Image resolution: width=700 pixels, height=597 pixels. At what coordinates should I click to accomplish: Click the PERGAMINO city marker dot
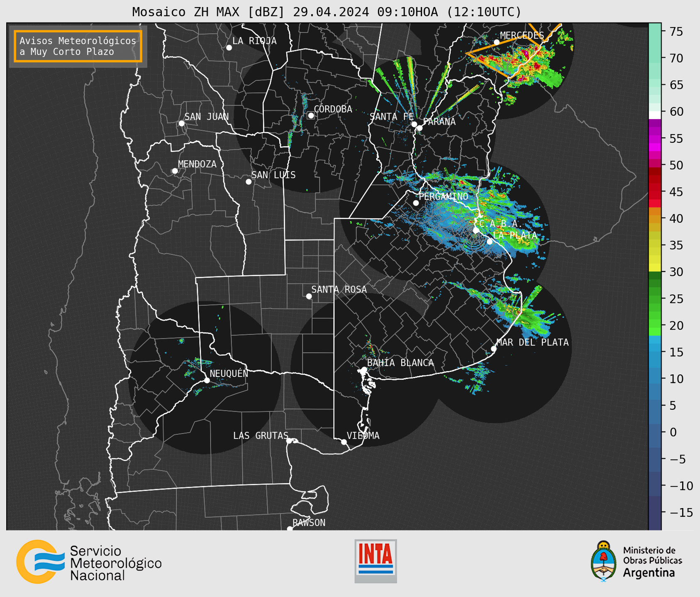pos(416,203)
